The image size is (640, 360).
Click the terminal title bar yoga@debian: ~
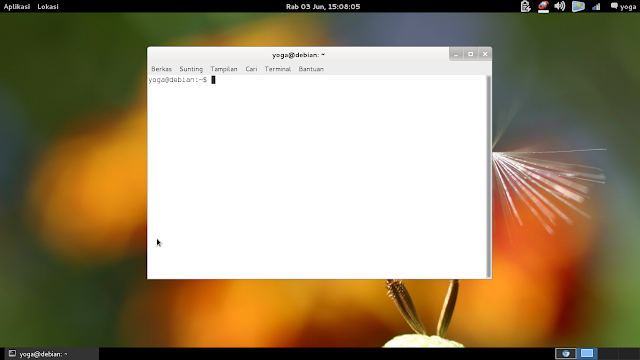(x=298, y=55)
